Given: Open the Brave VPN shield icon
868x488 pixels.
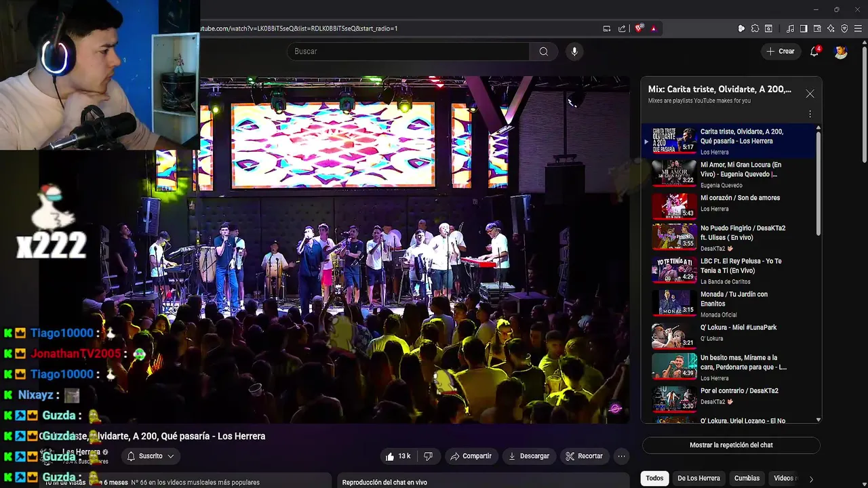Looking at the screenshot, I should tap(844, 28).
